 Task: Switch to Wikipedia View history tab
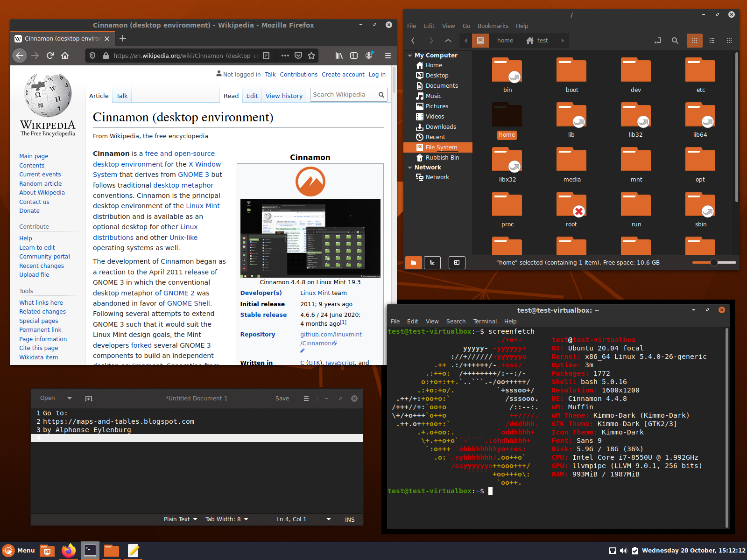[284, 96]
